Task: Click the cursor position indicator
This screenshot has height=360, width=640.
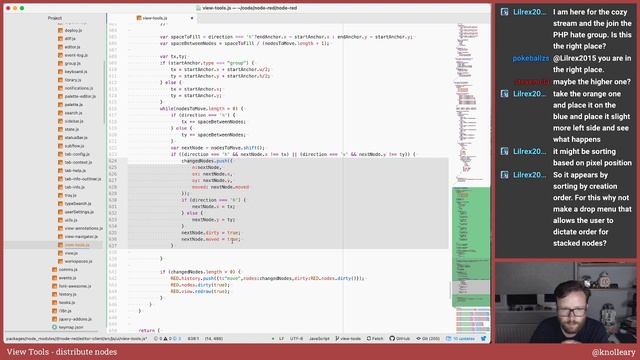Action: click(193, 339)
